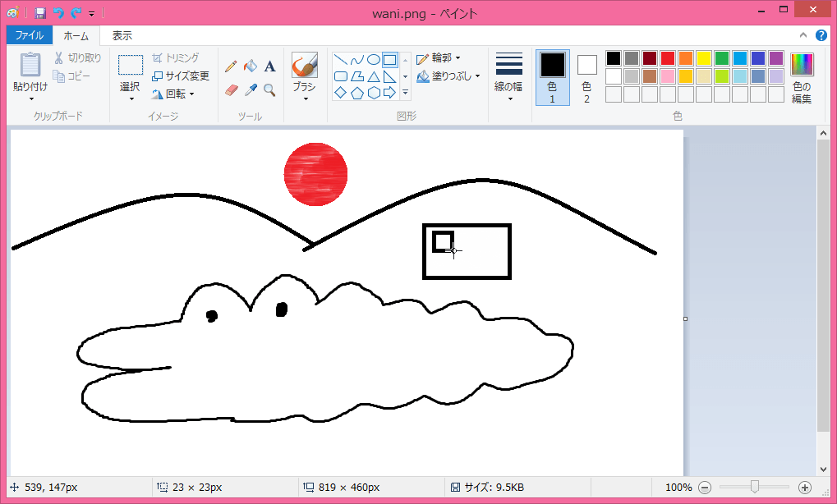Screen dimensions: 837x504
Task: Open the File (ファイル) menu tab
Action: (x=30, y=35)
